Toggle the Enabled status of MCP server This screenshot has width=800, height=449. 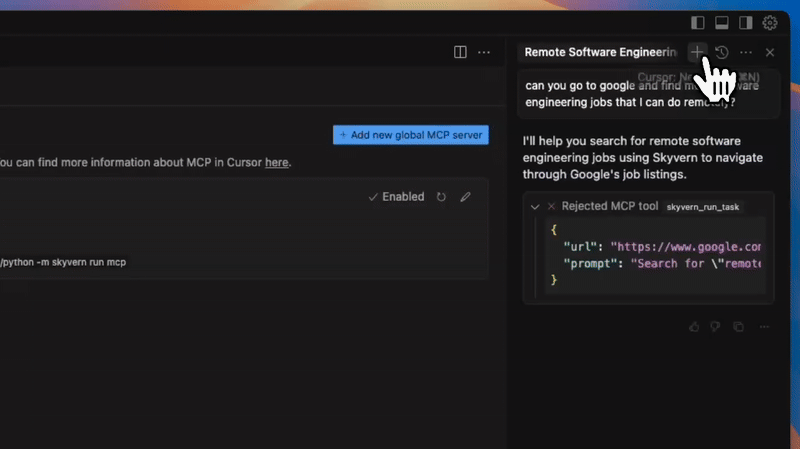396,197
